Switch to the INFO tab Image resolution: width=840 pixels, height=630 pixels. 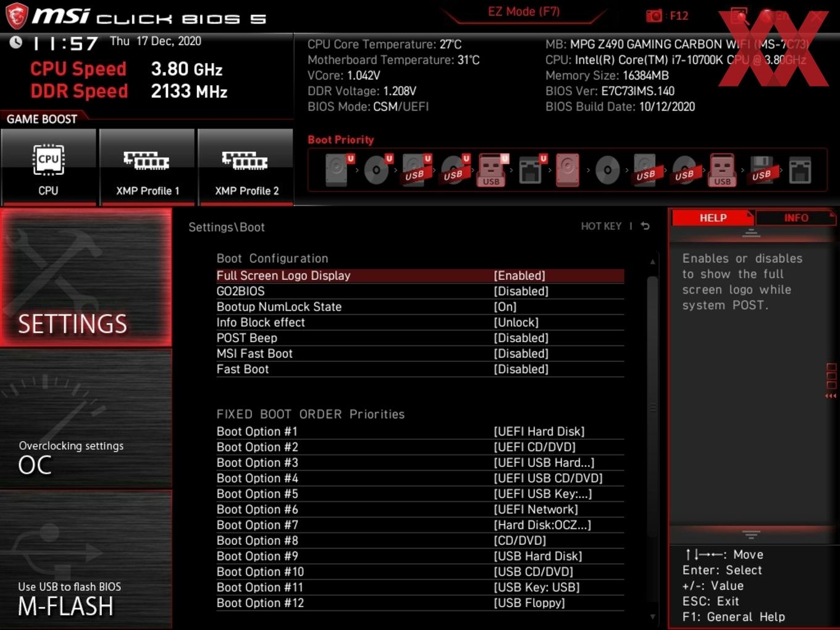796,217
